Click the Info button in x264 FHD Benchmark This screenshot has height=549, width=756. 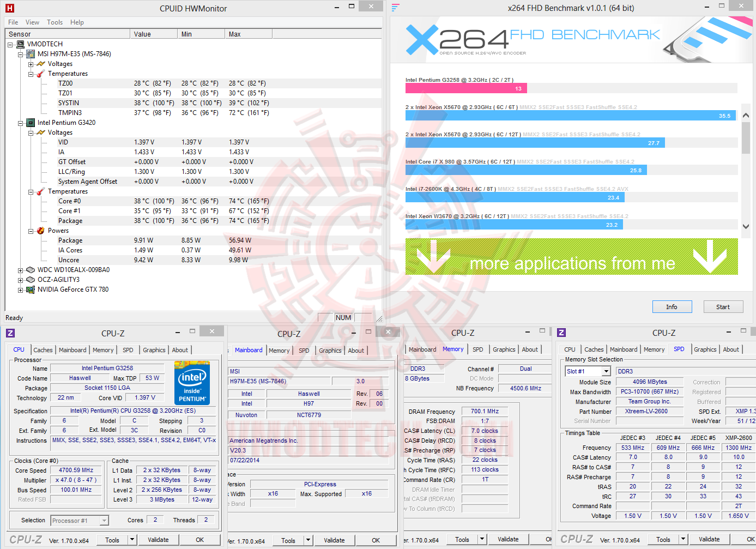coord(672,307)
